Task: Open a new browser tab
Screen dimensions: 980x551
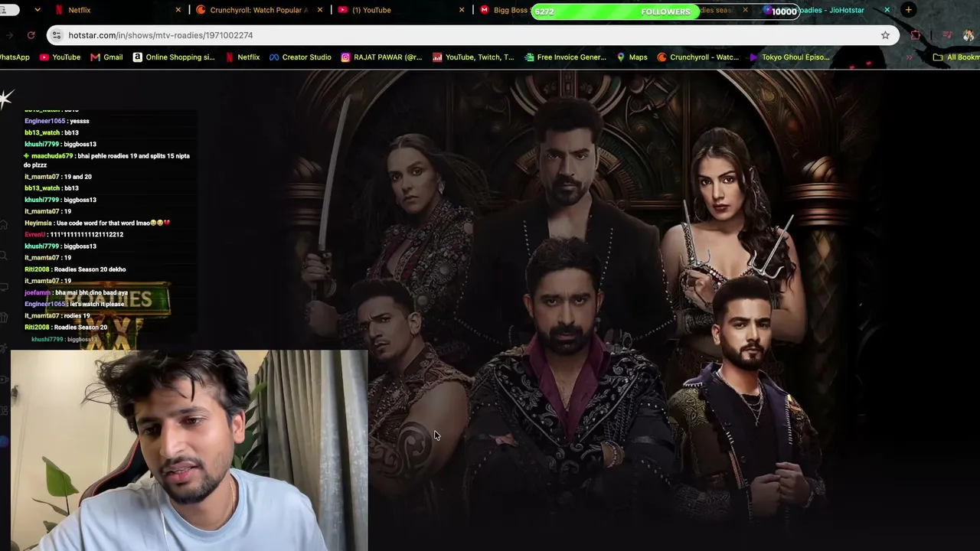Action: [x=908, y=10]
